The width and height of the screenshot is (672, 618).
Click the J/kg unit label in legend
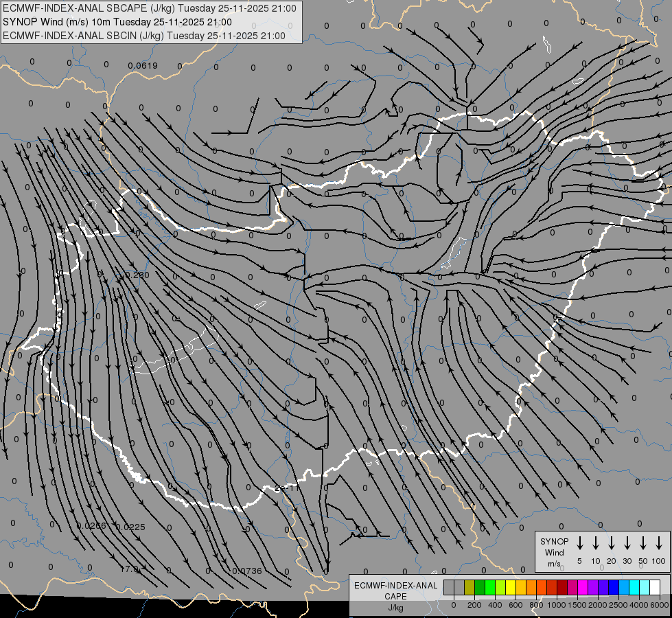point(395,608)
